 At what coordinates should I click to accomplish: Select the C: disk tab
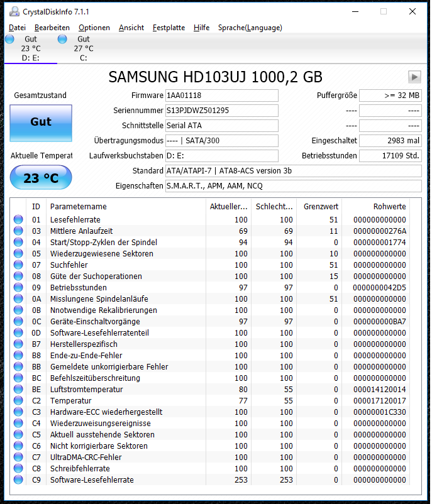[x=84, y=48]
